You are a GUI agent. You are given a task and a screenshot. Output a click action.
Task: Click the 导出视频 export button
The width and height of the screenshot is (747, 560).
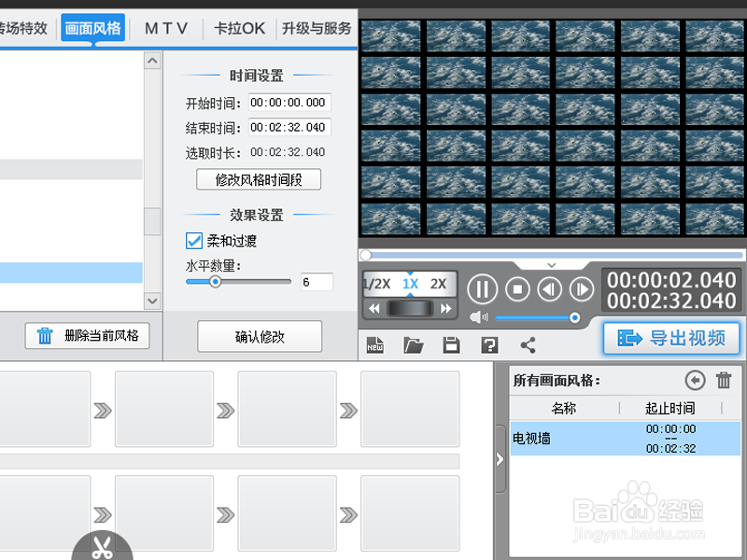tap(671, 338)
